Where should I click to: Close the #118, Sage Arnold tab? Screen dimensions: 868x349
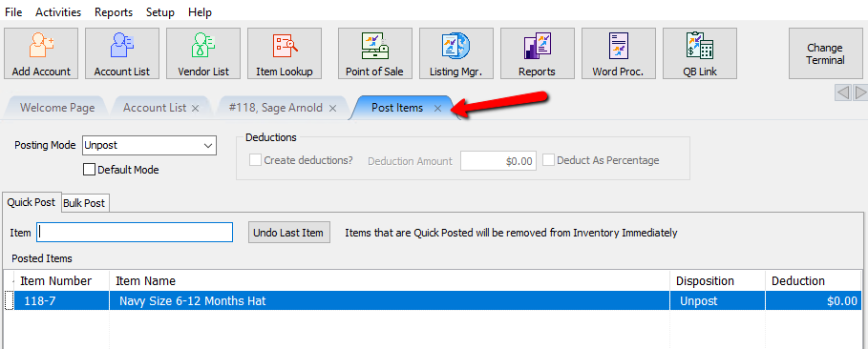point(332,109)
